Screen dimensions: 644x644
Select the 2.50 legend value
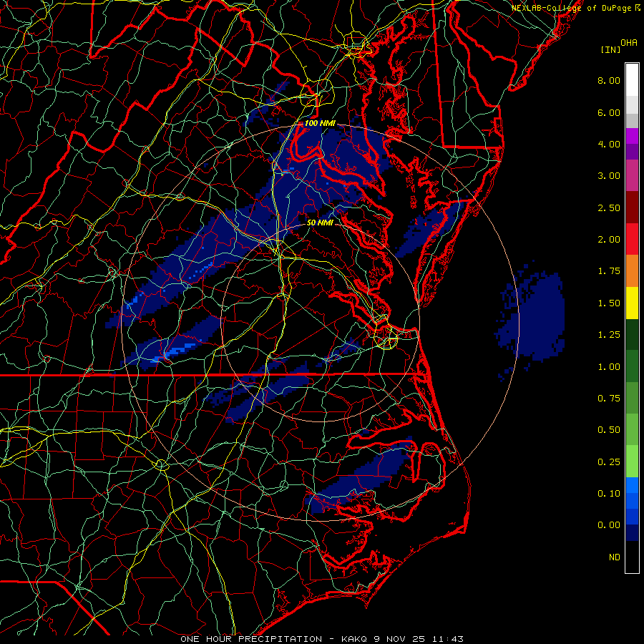[x=609, y=208]
